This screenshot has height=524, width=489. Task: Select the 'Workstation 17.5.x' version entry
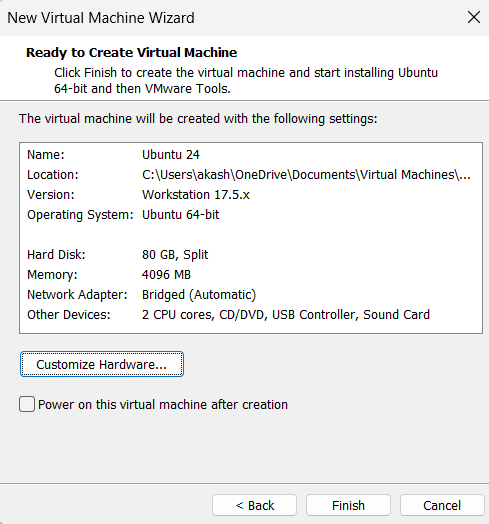[x=196, y=194]
